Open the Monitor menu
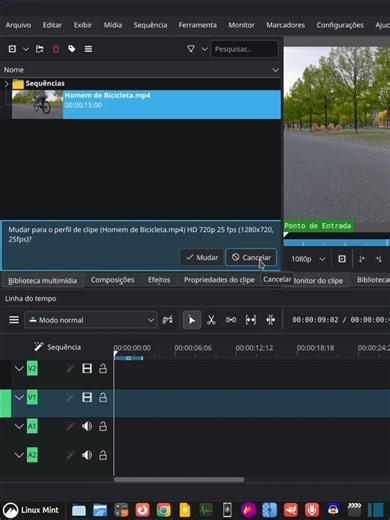390x520 pixels. (241, 25)
